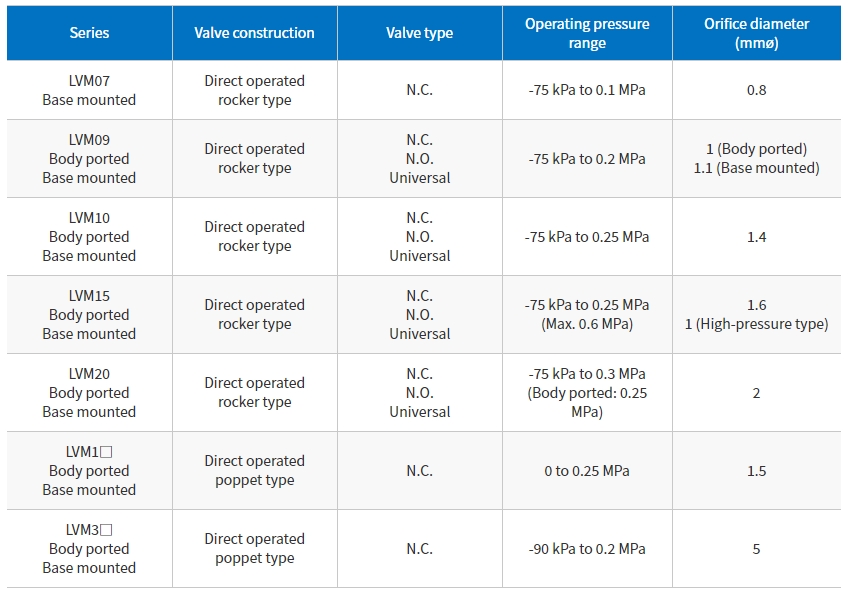Click the 1.1 (Base mounted) orifice cell

pos(757,158)
